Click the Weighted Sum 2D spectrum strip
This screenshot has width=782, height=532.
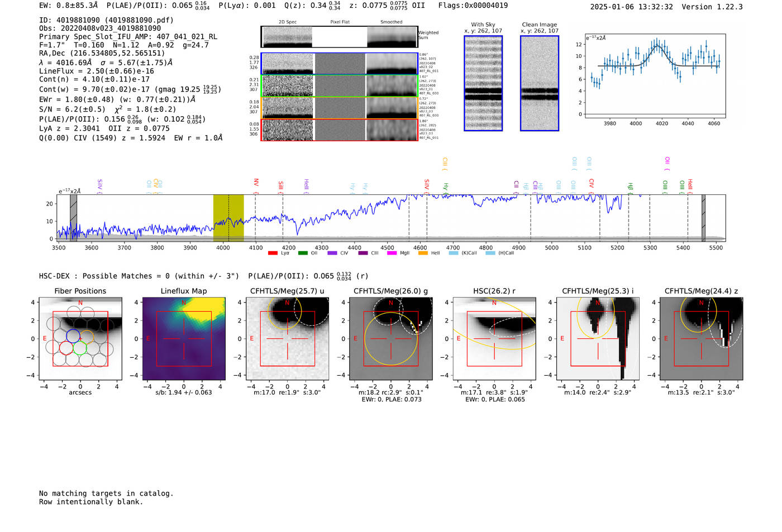coord(340,37)
